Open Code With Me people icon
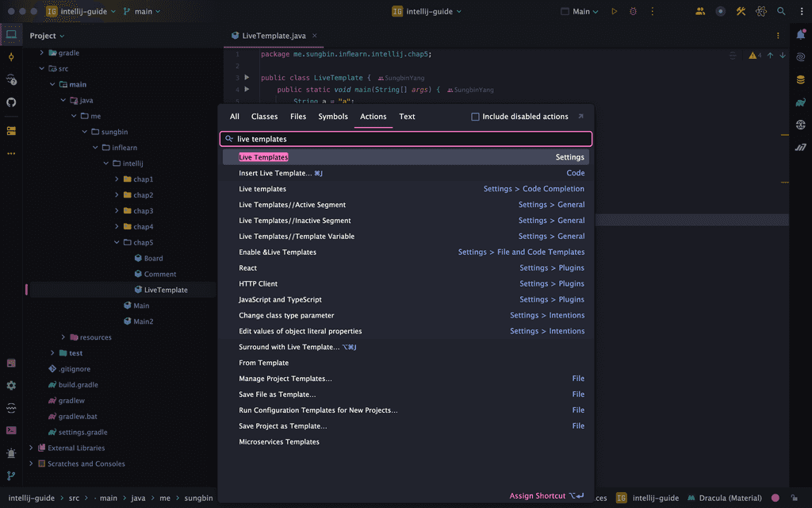This screenshot has height=508, width=812. tap(700, 11)
